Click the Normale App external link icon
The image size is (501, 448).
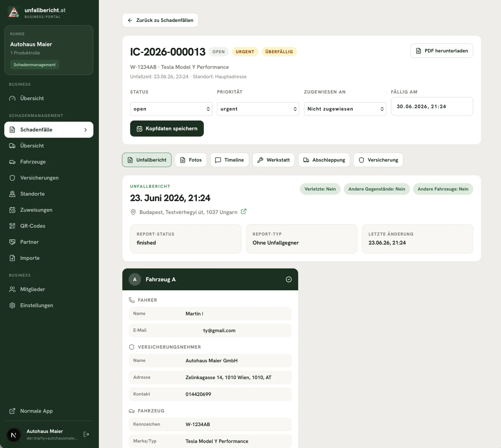(12, 411)
